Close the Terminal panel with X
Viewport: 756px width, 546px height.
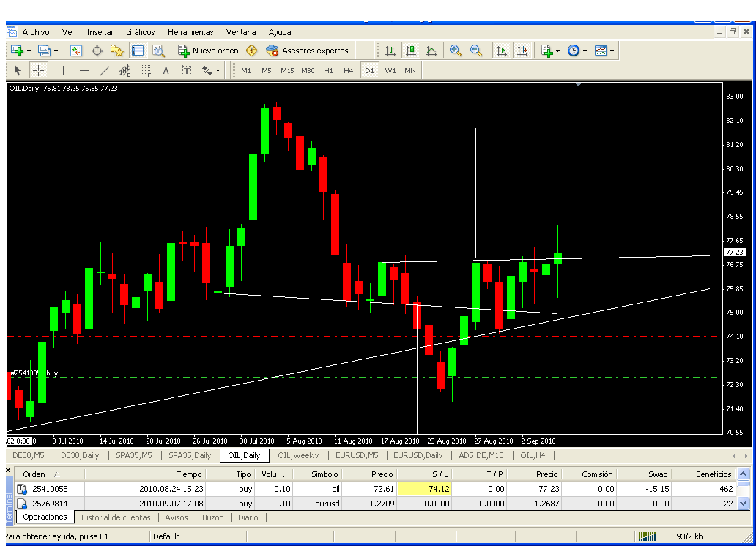pos(8,471)
